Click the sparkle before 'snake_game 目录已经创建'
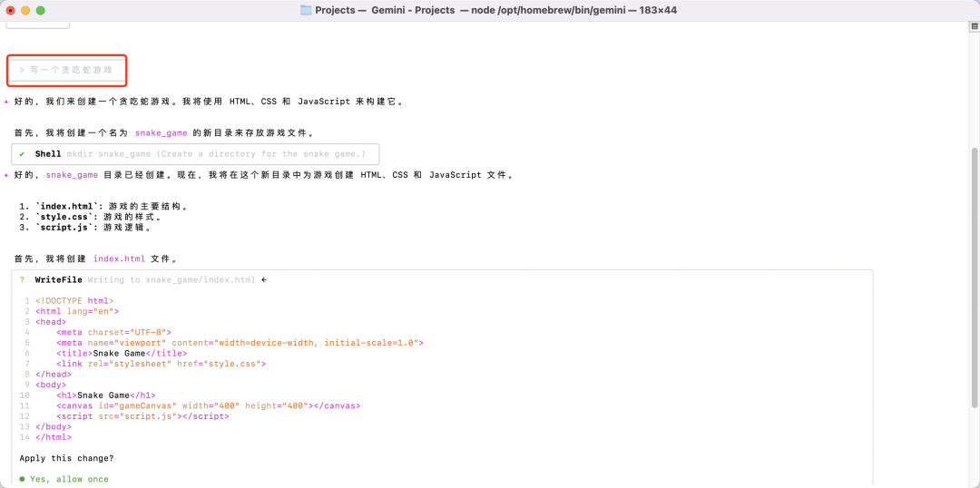This screenshot has height=488, width=980. pos(5,176)
